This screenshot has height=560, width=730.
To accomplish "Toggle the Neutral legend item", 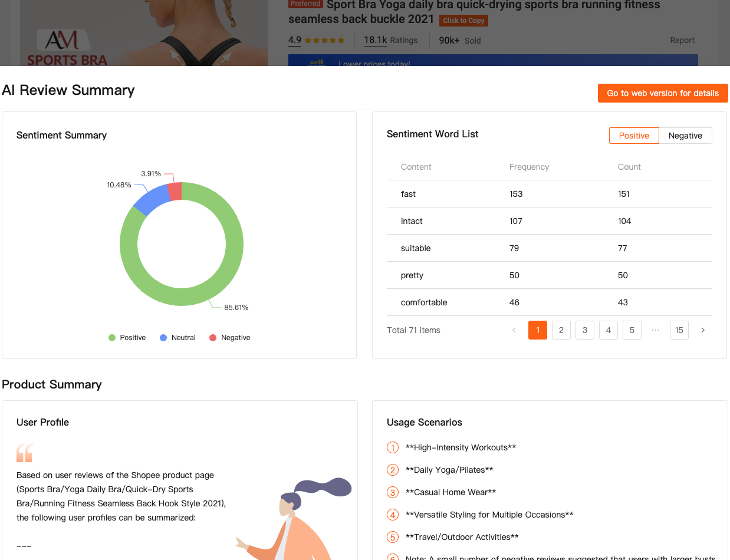I will 177,338.
